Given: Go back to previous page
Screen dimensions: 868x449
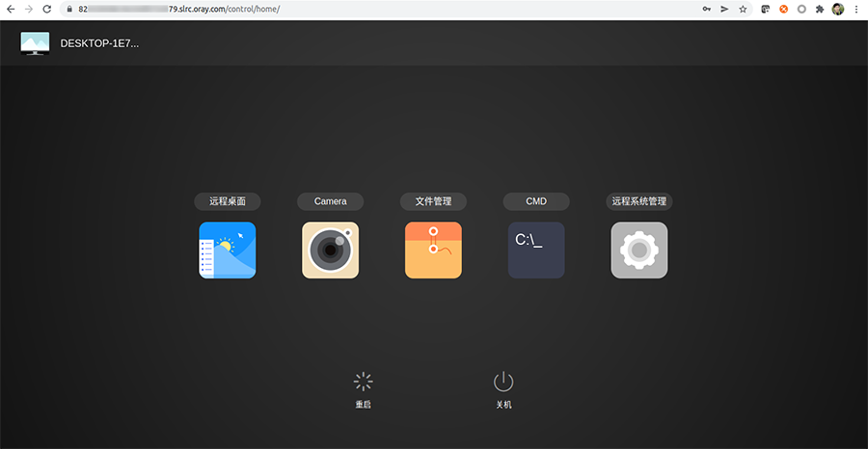Looking at the screenshot, I should tap(11, 9).
